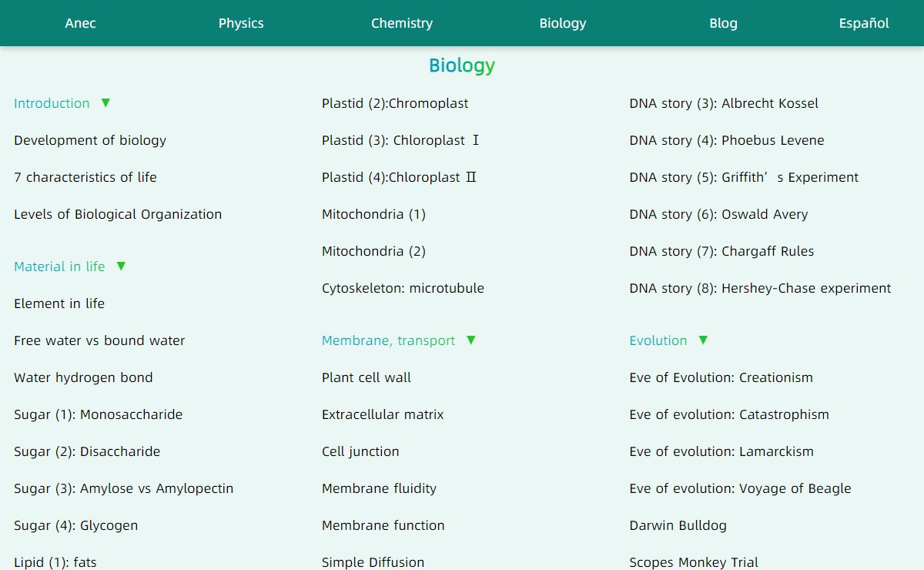This screenshot has height=570, width=924.
Task: Collapse the Material in life arrow
Action: [121, 266]
